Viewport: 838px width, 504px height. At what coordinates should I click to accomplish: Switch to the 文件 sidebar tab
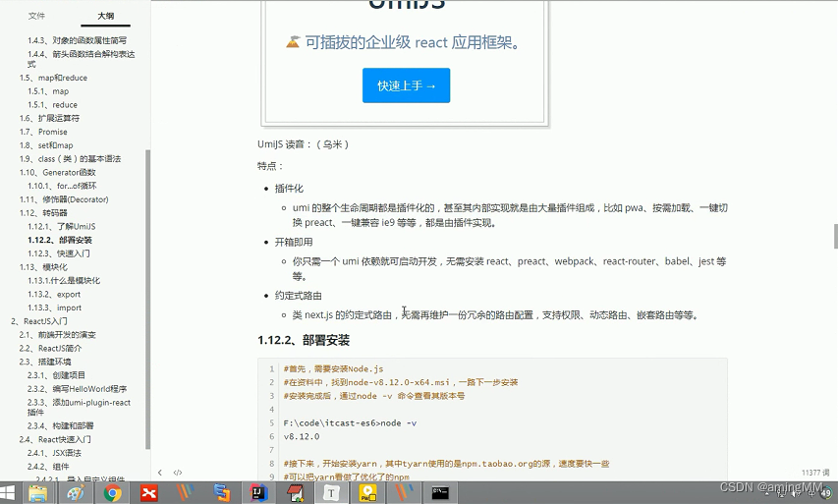[37, 16]
